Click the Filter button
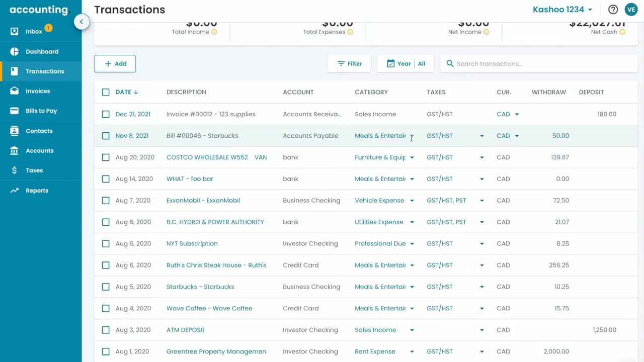The height and width of the screenshot is (362, 644). pyautogui.click(x=349, y=64)
